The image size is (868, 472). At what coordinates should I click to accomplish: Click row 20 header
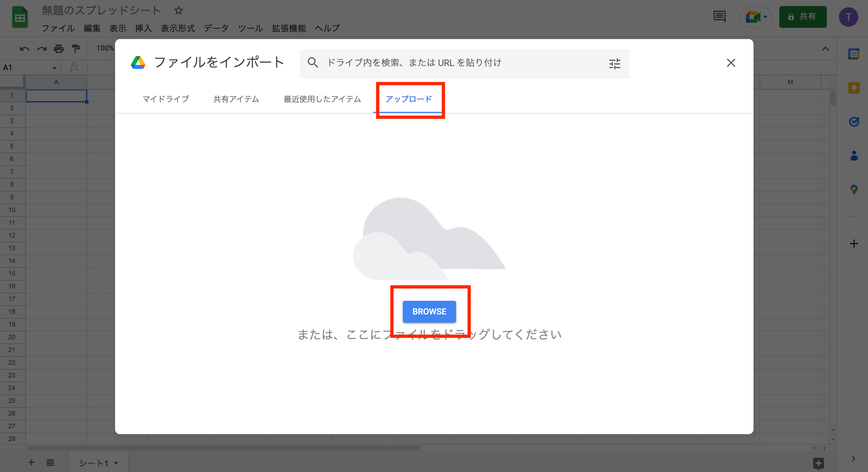pos(12,337)
